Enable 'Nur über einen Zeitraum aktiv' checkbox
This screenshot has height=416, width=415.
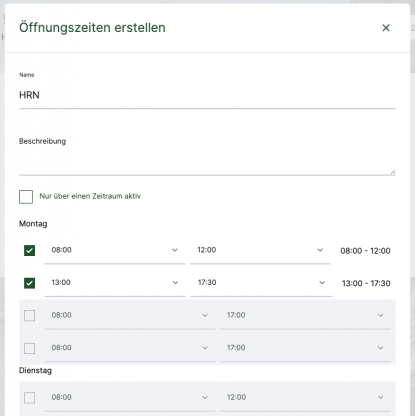(x=26, y=197)
